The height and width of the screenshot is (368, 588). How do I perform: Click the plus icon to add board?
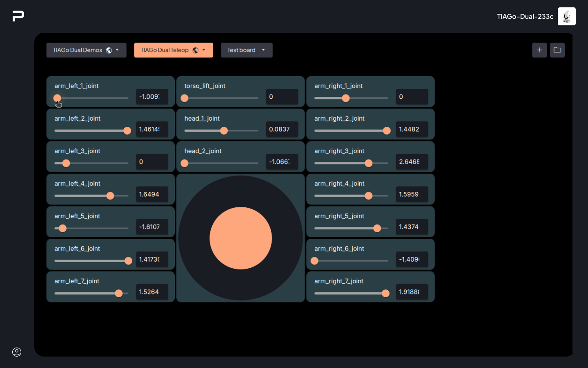539,50
